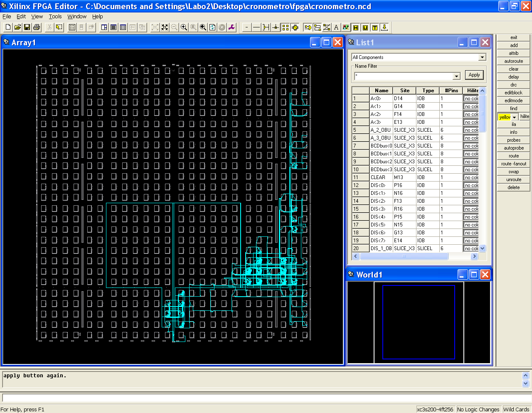This screenshot has width=532, height=413.
Task: Open a new Array window via toolbar icon
Action: [104, 27]
